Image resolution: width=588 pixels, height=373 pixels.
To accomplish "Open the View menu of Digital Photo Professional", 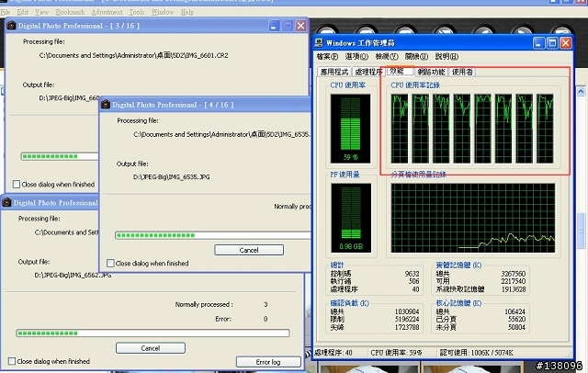I will (x=41, y=12).
